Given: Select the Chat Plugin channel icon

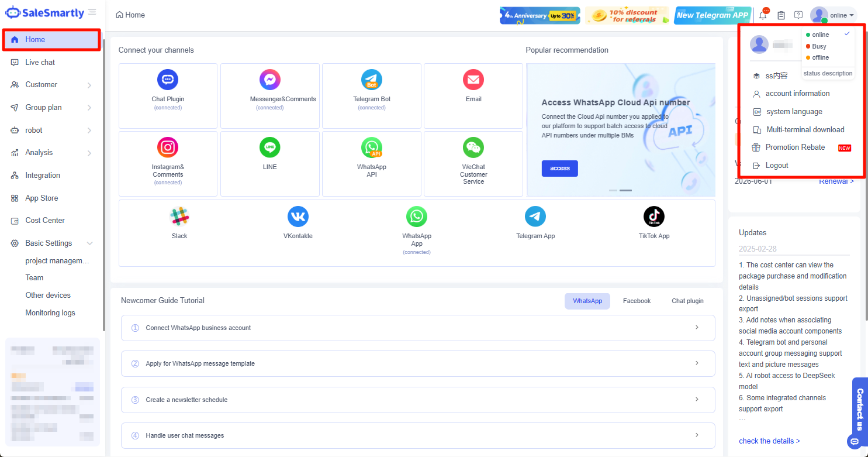Looking at the screenshot, I should 168,80.
